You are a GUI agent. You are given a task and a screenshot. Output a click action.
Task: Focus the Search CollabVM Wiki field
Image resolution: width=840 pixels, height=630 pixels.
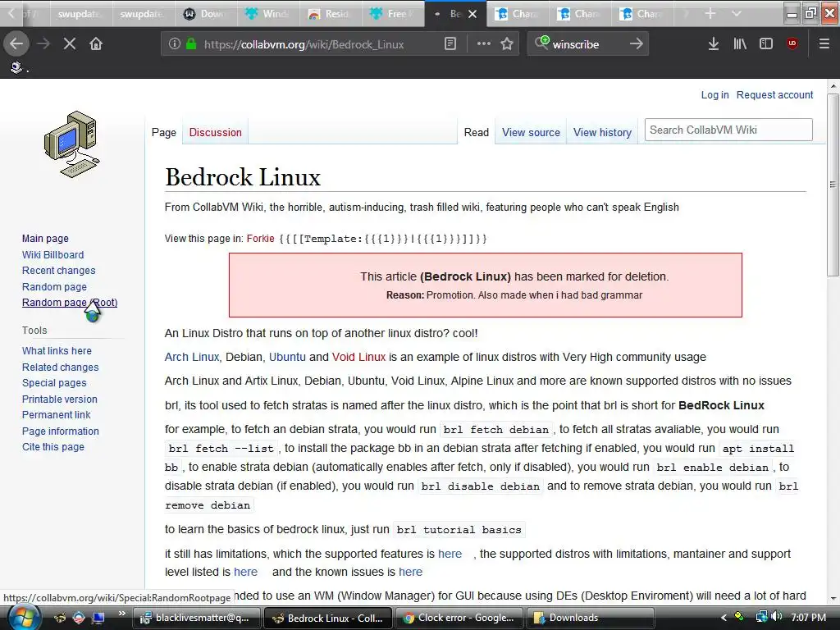click(728, 130)
